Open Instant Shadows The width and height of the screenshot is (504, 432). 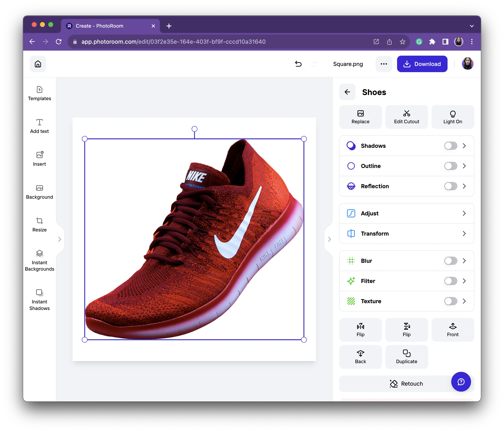[x=39, y=300]
